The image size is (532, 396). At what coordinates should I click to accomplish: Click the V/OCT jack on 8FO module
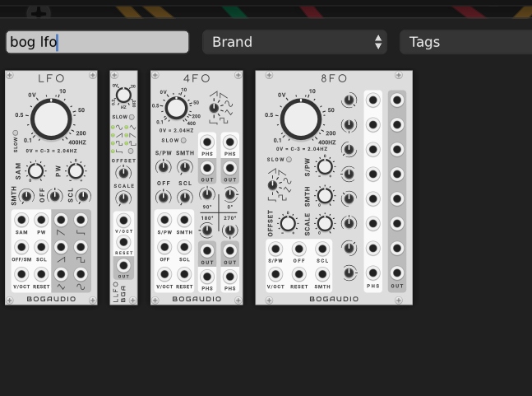275,274
